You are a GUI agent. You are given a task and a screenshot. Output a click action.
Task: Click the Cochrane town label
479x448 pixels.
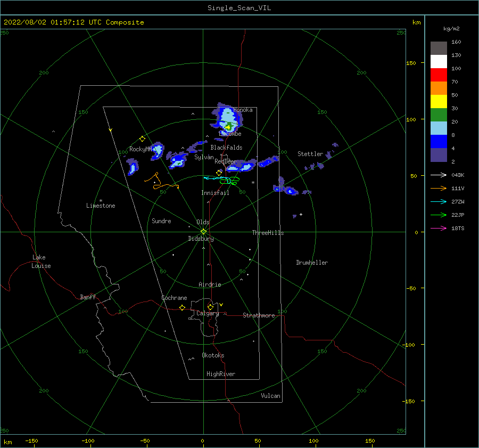(174, 298)
